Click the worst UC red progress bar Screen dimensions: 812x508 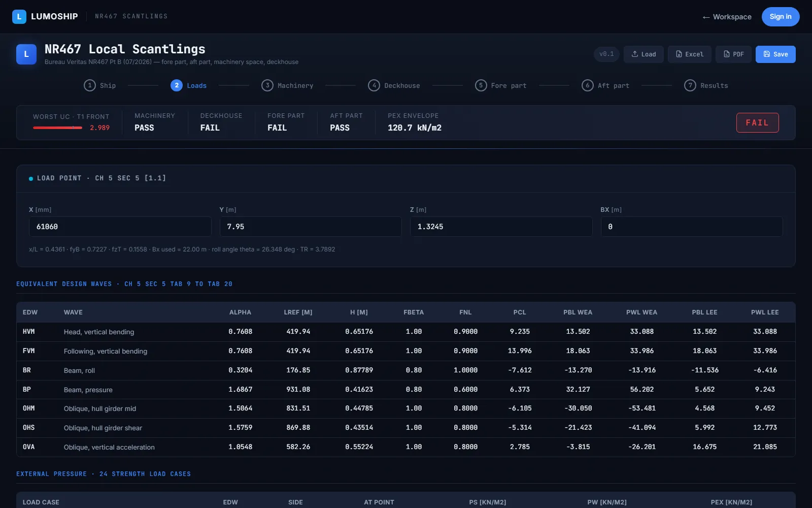pyautogui.click(x=57, y=128)
